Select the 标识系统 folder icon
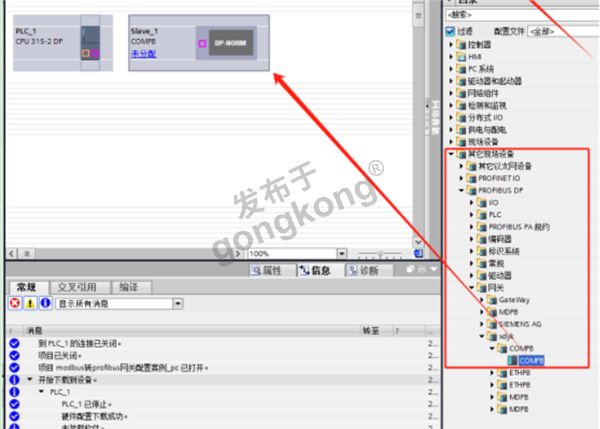The width and height of the screenshot is (600, 429). point(482,251)
